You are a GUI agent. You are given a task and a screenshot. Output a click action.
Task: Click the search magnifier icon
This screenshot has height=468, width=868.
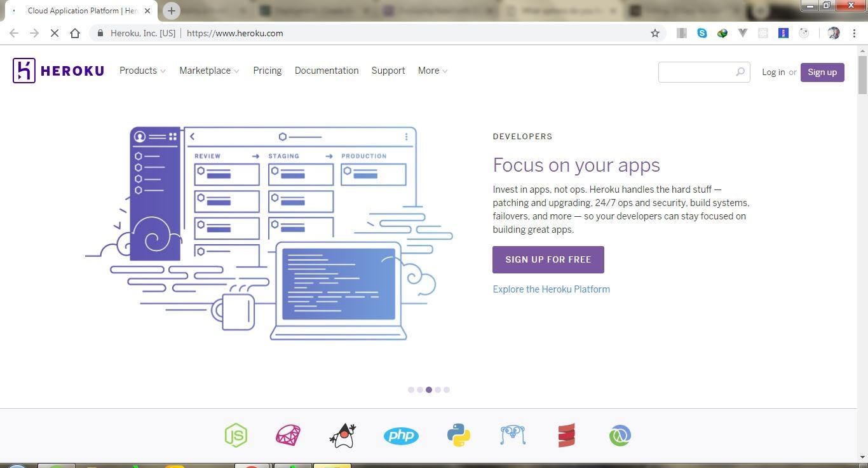point(740,72)
